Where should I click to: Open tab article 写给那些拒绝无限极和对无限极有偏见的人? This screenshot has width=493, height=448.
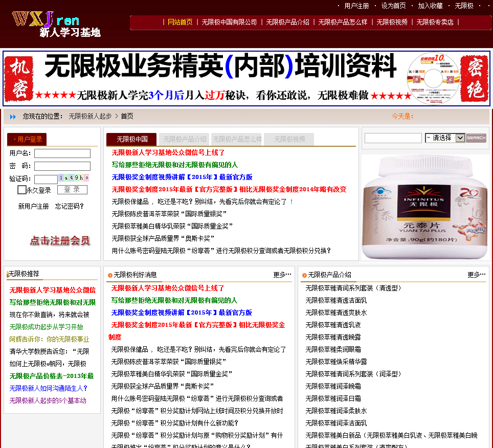tap(174, 165)
